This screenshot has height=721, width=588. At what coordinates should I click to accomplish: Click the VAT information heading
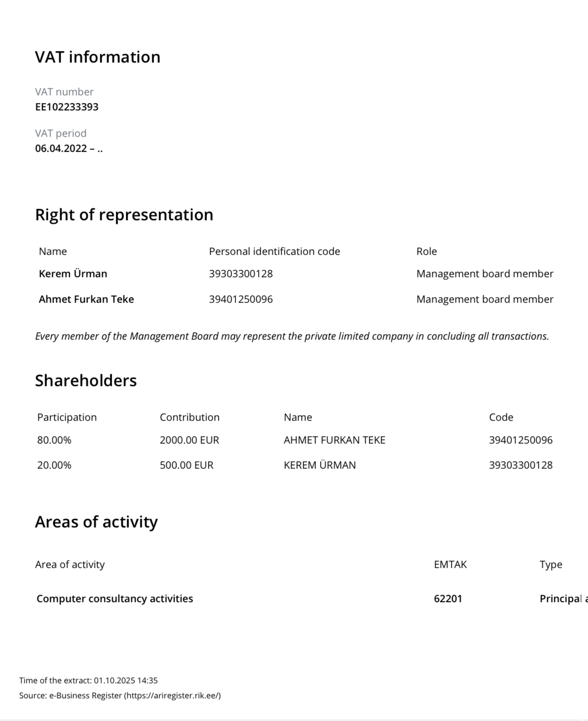point(98,57)
